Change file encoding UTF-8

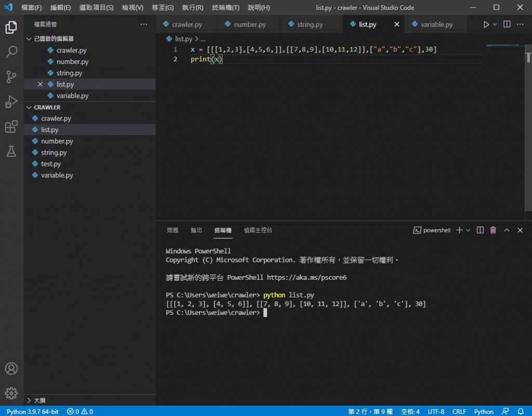[x=436, y=411]
